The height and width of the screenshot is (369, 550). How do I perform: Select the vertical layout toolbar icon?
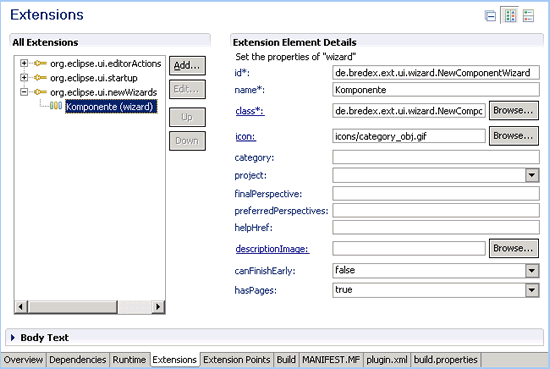(x=528, y=16)
